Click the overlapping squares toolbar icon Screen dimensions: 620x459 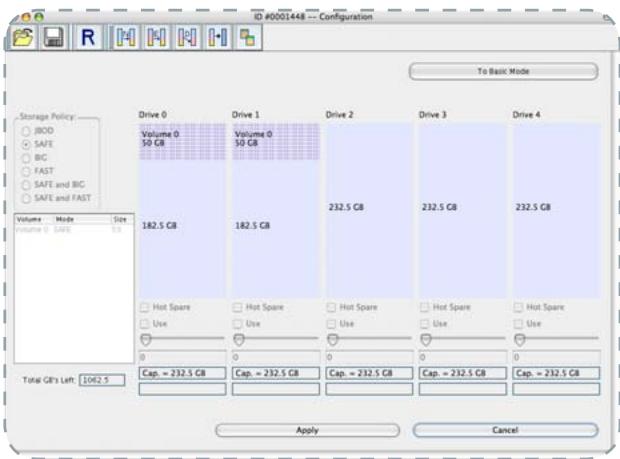point(248,38)
